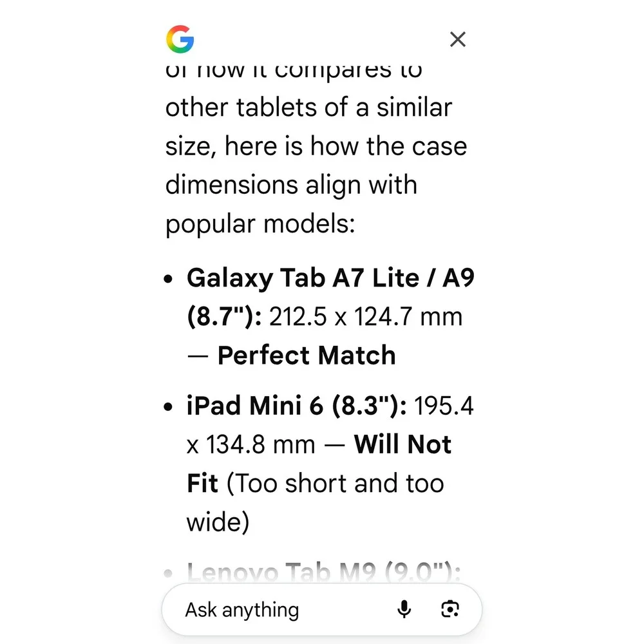Tap the "other tablets of a similar" line
Viewport: 644px width, 644px height.
308,108
